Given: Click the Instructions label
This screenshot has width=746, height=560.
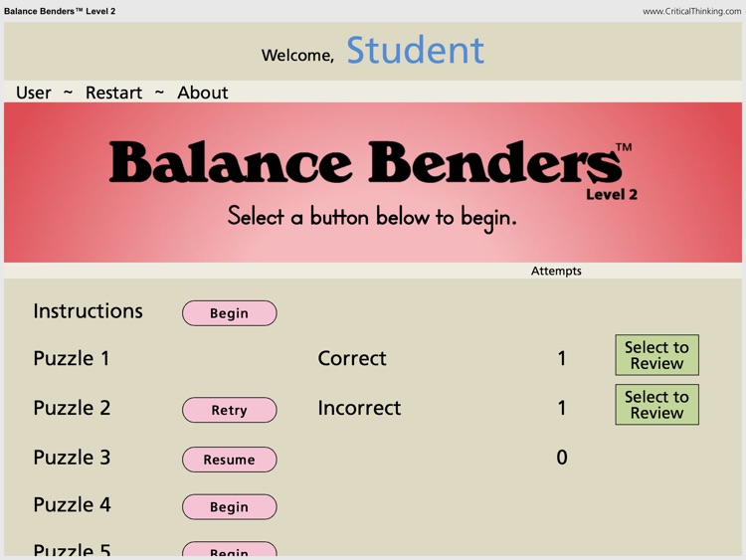Looking at the screenshot, I should 88,311.
